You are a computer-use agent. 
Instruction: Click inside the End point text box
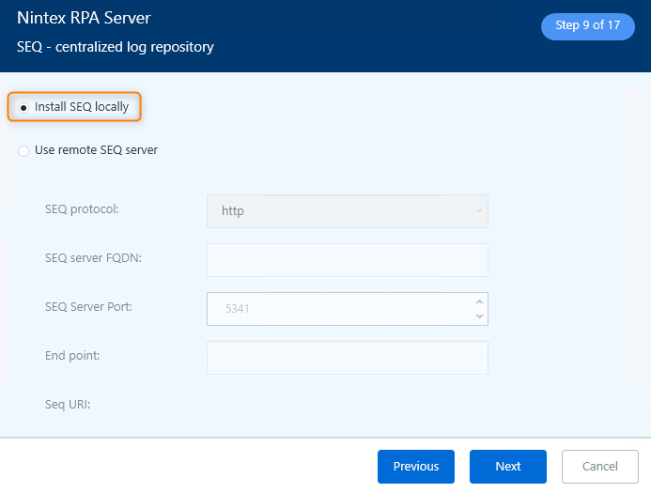coord(346,357)
